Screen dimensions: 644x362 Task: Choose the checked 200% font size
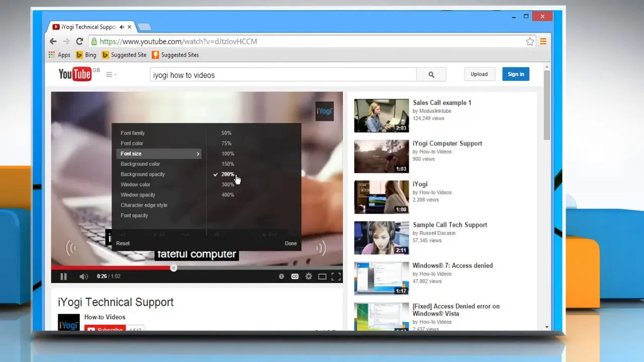coord(227,174)
